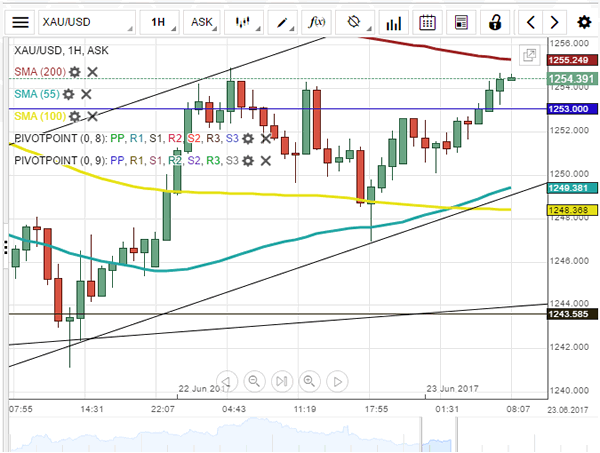Toggle the news calculator panel icon

460,21
